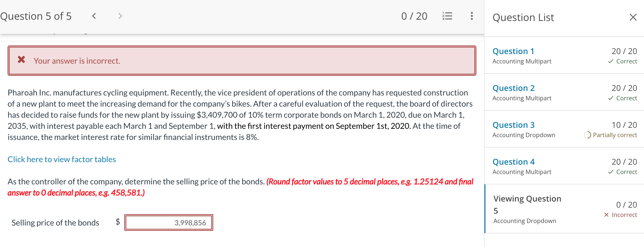Click the selling price input field
Screen dimensions: 644x247
point(169,223)
